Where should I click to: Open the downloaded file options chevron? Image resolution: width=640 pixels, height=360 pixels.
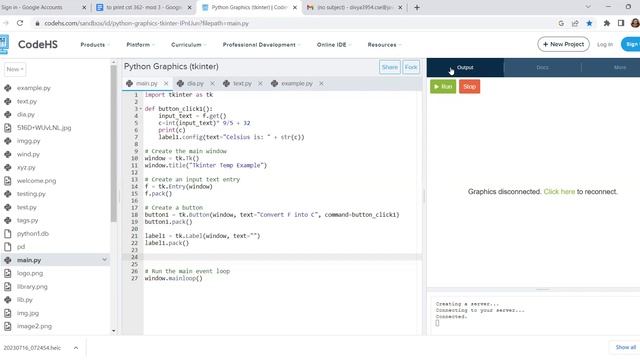point(76,348)
